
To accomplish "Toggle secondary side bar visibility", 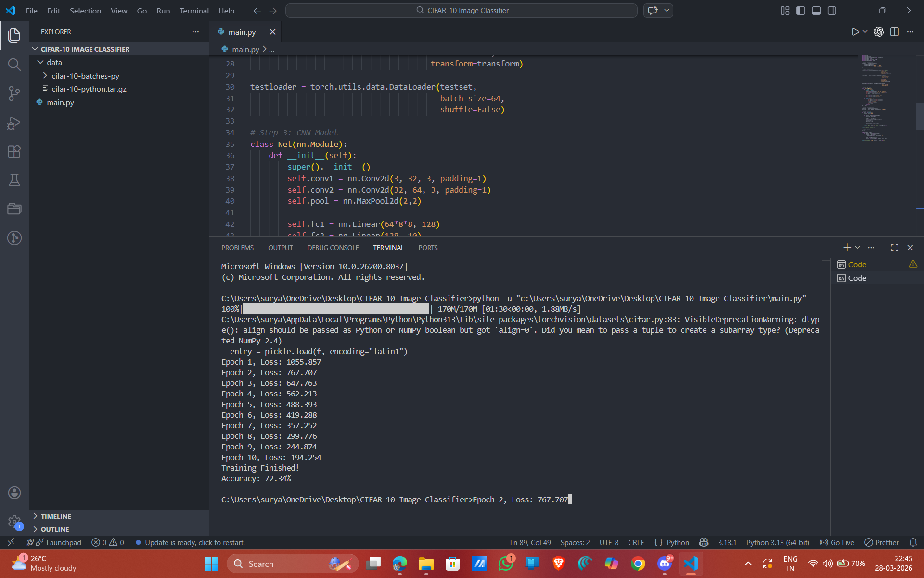I will (x=832, y=11).
